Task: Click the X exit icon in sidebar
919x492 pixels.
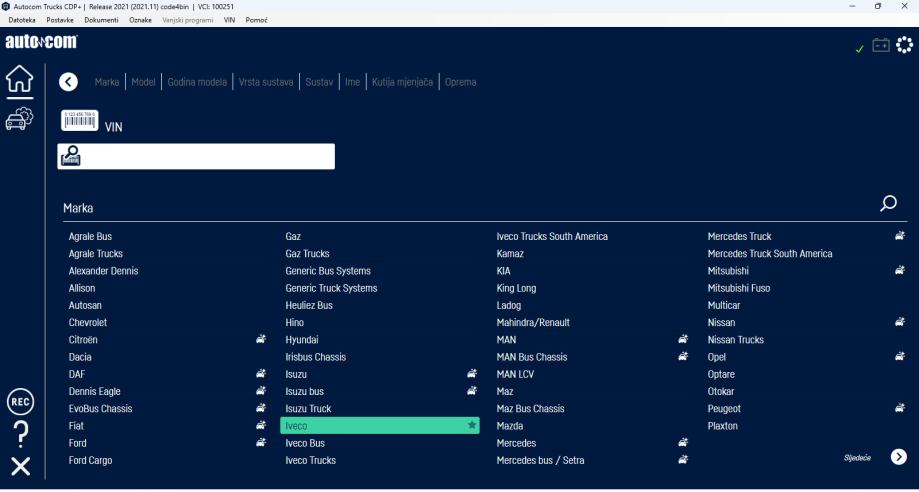Action: click(x=21, y=467)
